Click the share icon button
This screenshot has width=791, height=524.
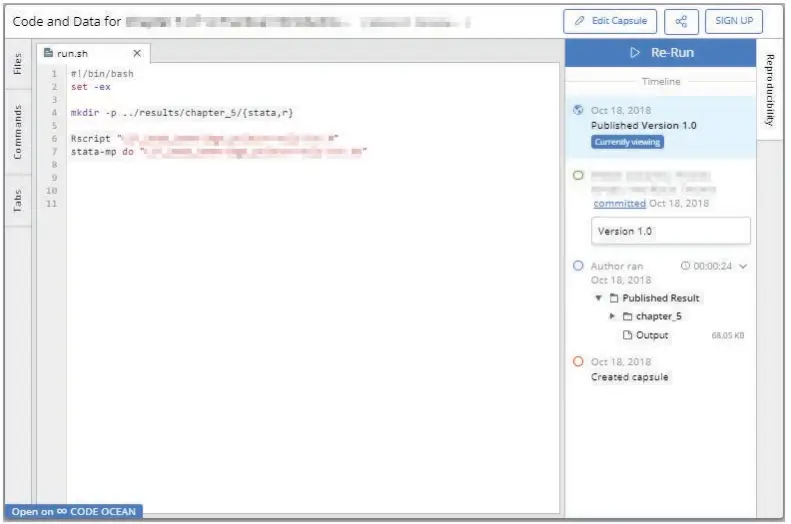(681, 21)
